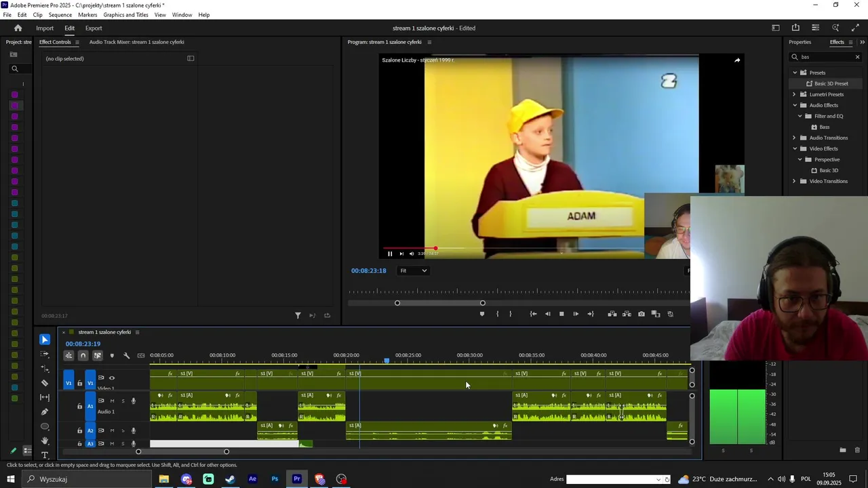Select the Razor tool
This screenshot has height=488, width=868.
[45, 383]
